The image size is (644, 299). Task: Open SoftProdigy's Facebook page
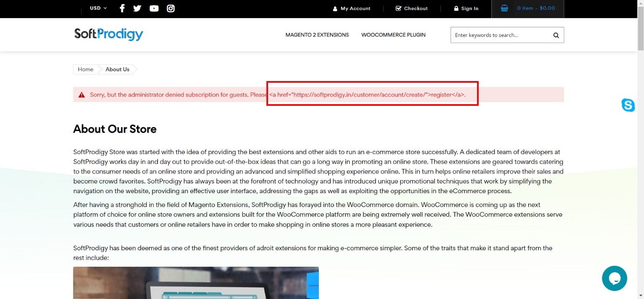[x=122, y=8]
